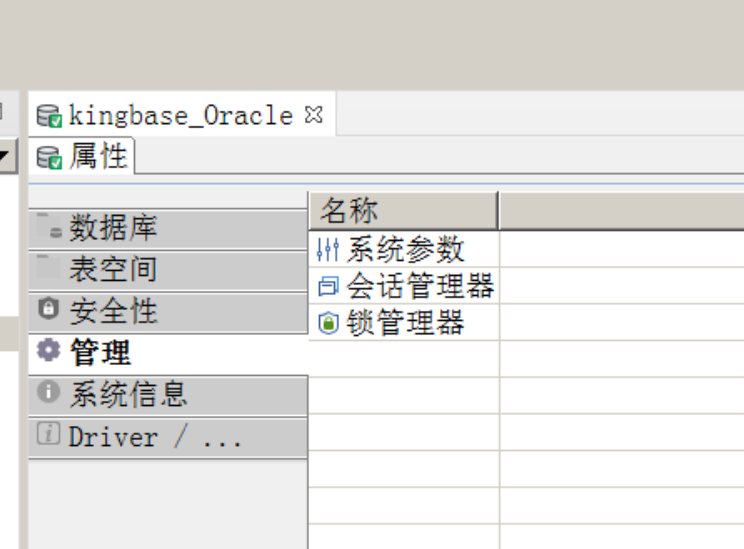This screenshot has height=549, width=744.
Task: Select the kingbase_Oracle tab title
Action: coord(180,116)
